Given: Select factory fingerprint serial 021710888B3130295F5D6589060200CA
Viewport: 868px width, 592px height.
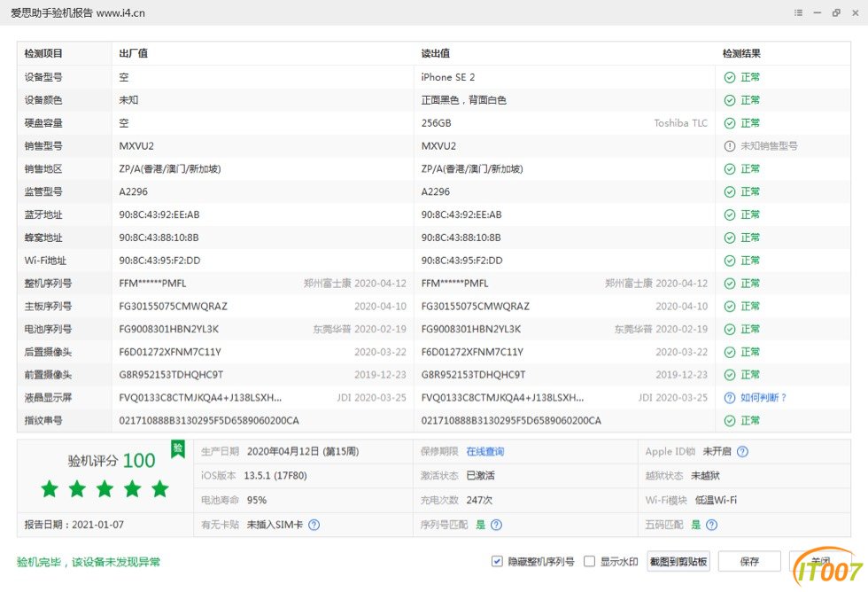Looking at the screenshot, I should [x=209, y=421].
